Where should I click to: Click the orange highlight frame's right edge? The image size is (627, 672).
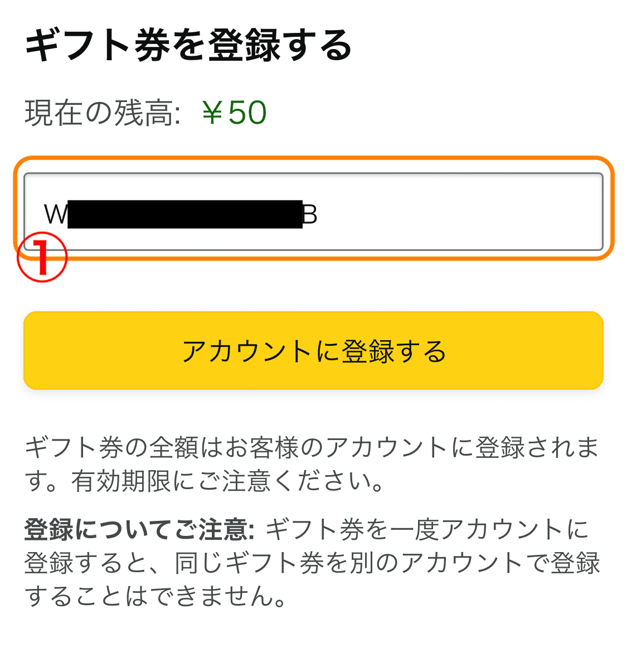tap(612, 208)
